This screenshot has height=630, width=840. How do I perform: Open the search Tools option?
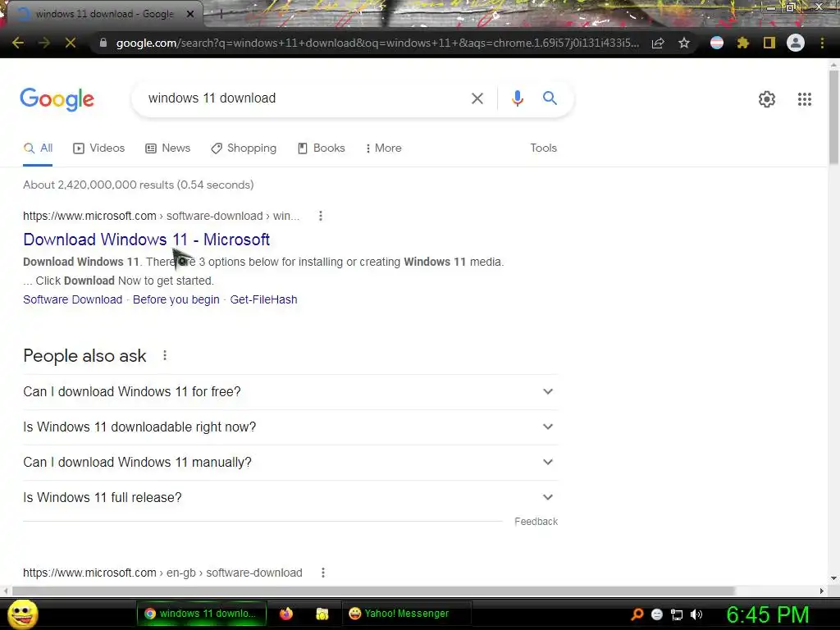coord(543,148)
